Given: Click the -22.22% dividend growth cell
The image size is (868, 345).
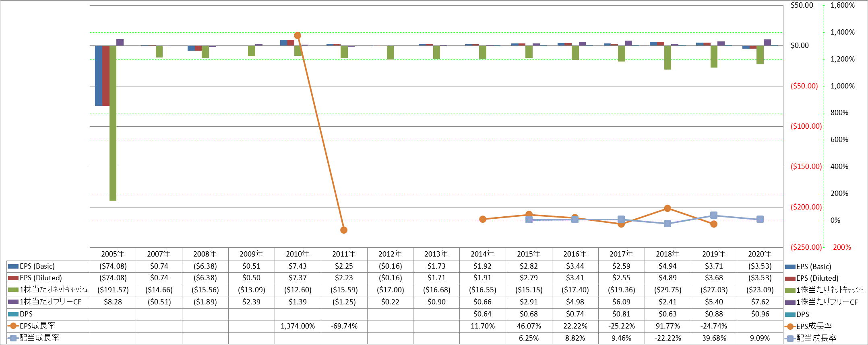Looking at the screenshot, I should click(668, 338).
